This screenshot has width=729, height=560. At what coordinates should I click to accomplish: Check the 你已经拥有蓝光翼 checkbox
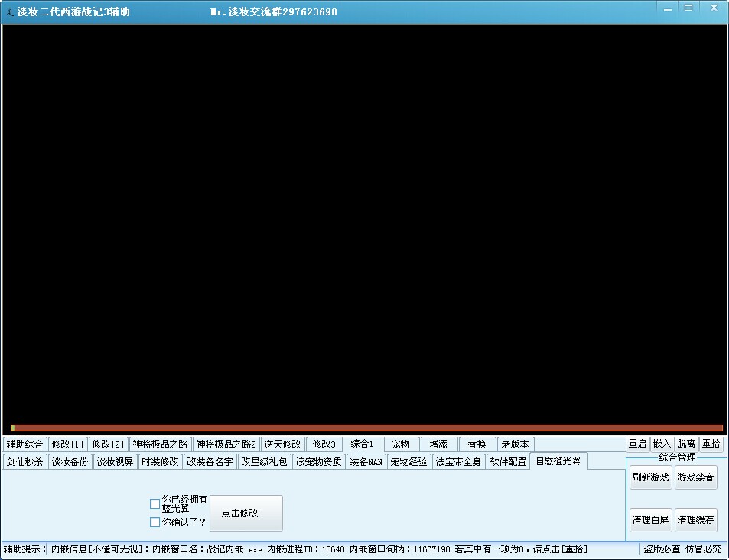pyautogui.click(x=155, y=503)
